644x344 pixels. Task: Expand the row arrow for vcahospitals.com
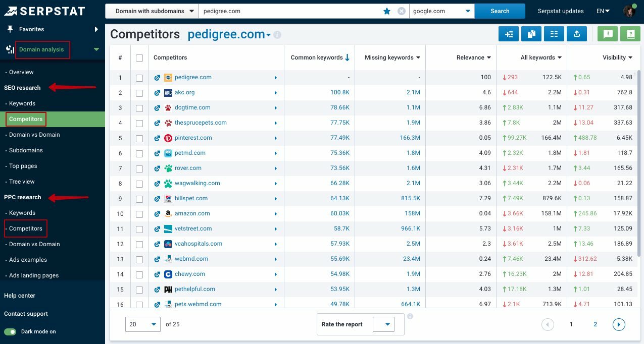(x=276, y=244)
